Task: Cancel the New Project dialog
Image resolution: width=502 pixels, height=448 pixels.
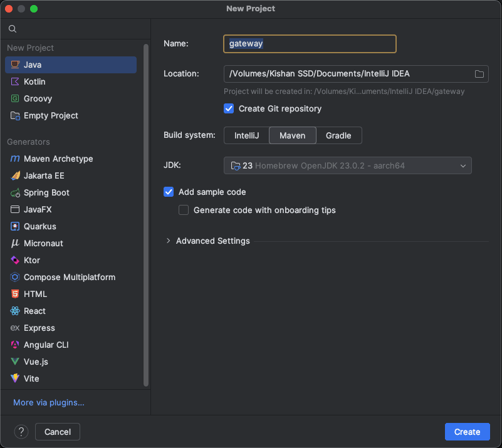Action: coord(58,432)
